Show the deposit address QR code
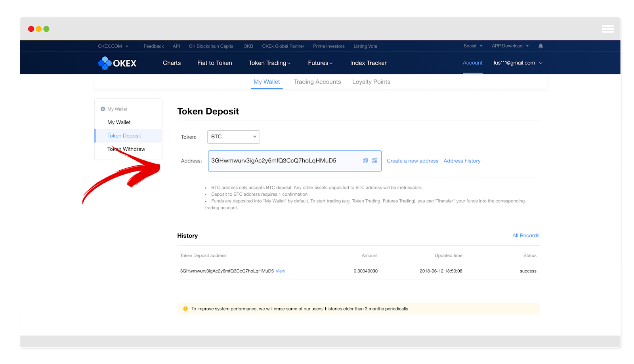Screen dimensions: 634x364 pos(375,161)
